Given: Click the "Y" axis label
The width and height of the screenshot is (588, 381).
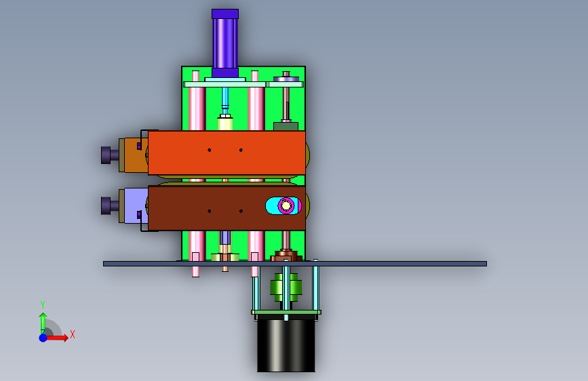Looking at the screenshot, I should click(43, 305).
